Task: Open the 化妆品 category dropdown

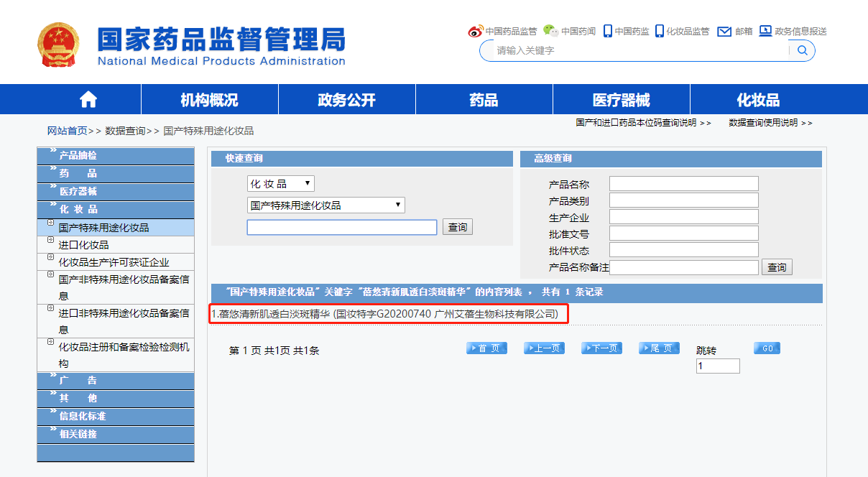Action: [x=280, y=184]
